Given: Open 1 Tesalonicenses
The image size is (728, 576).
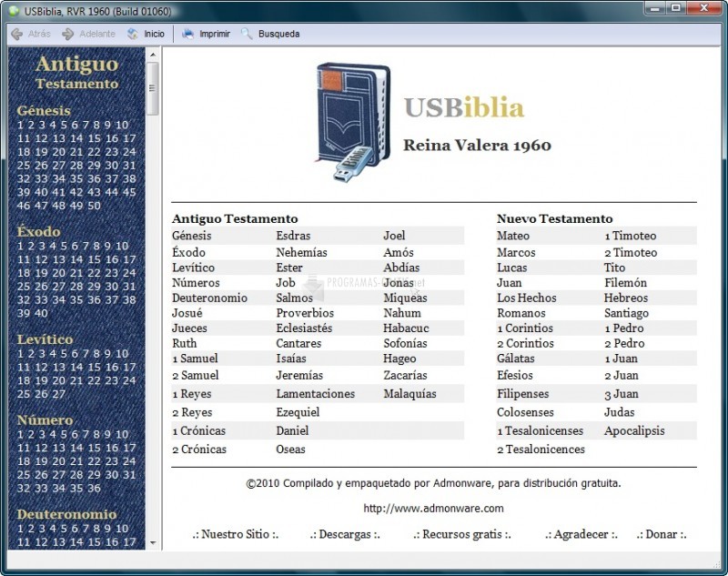Looking at the screenshot, I should [540, 430].
